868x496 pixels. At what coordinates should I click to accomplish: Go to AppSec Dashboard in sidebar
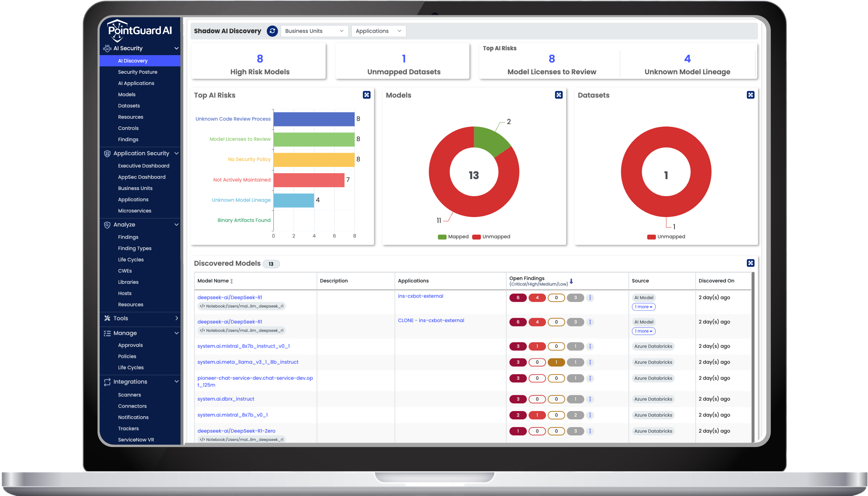click(x=141, y=177)
